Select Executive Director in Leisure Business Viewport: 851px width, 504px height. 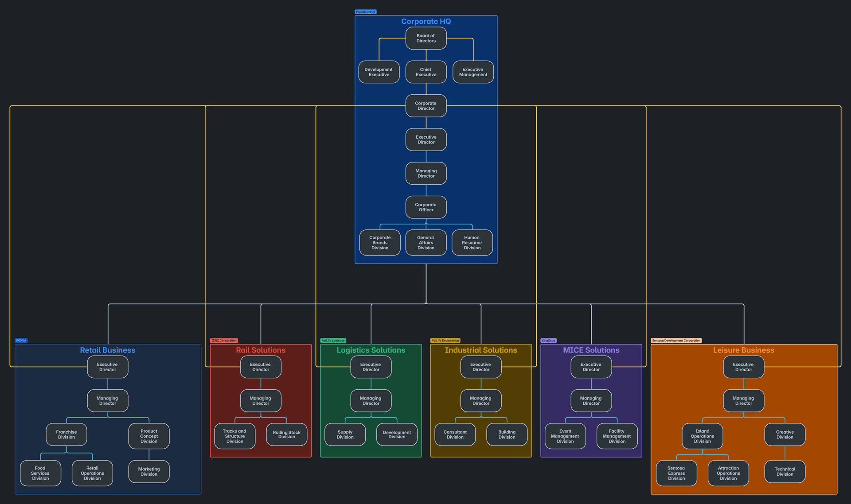point(744,367)
